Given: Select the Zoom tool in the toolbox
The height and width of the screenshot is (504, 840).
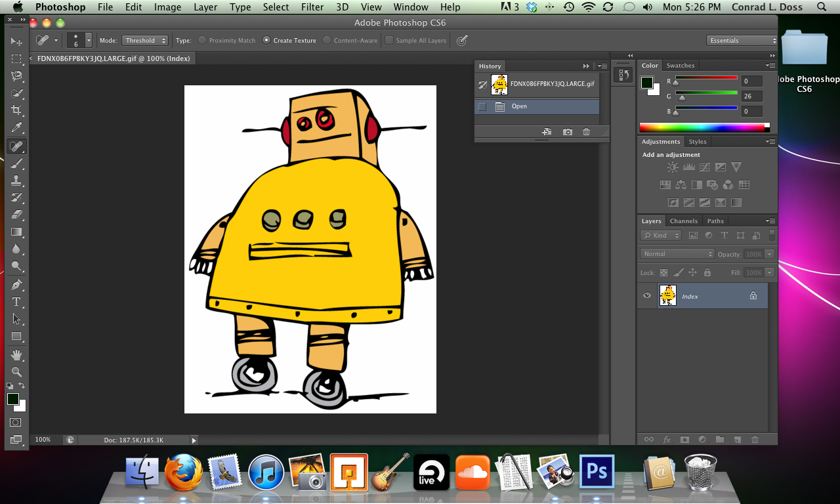Looking at the screenshot, I should click(16, 371).
